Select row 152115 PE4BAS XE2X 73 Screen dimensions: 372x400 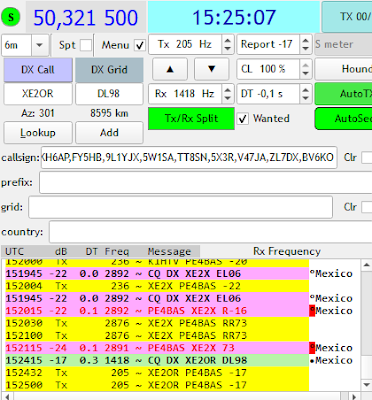point(157,348)
